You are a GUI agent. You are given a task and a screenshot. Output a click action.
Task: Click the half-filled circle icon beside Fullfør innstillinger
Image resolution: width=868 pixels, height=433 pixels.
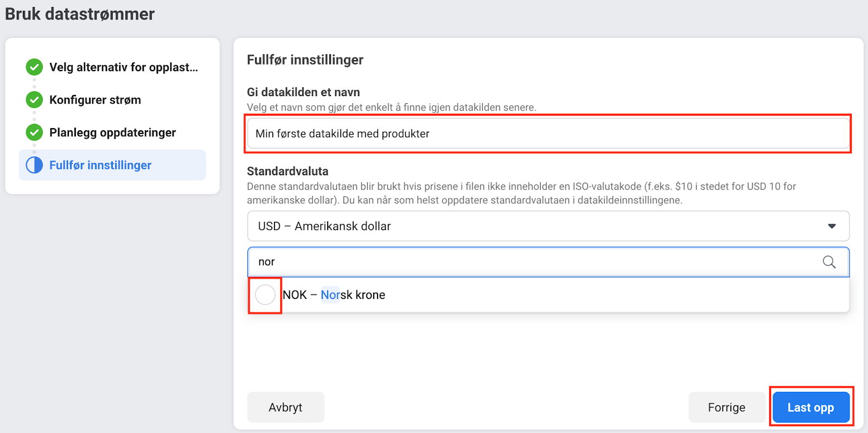(x=34, y=165)
